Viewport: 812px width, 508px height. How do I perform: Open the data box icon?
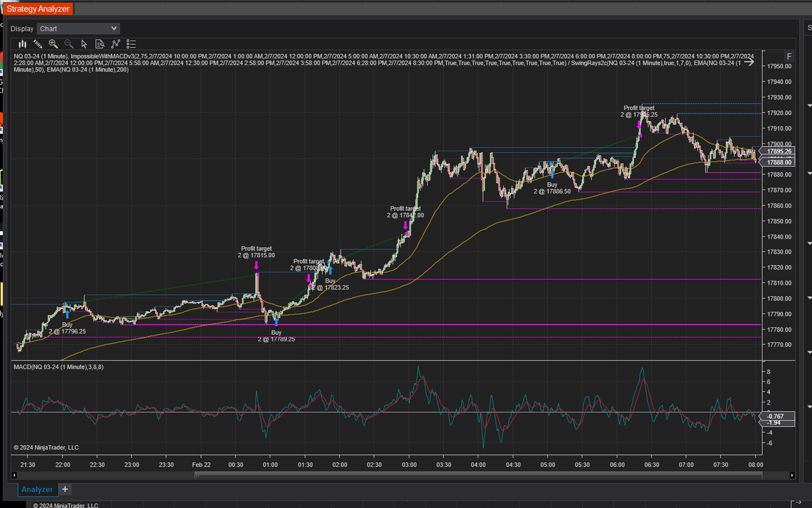point(99,44)
